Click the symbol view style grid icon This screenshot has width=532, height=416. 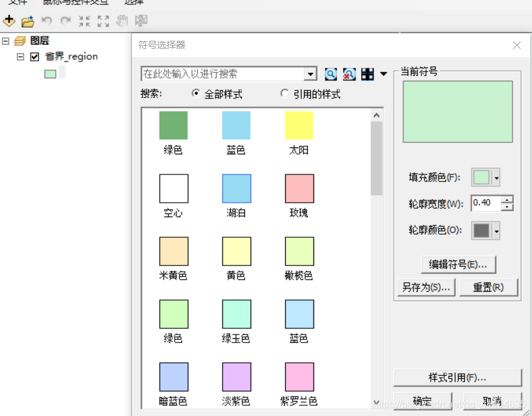click(x=367, y=74)
